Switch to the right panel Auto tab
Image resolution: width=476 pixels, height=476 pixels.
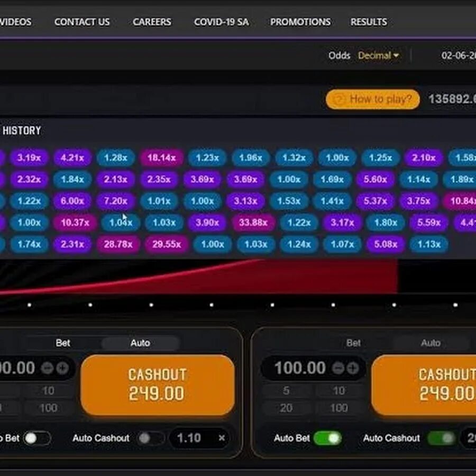tap(431, 343)
